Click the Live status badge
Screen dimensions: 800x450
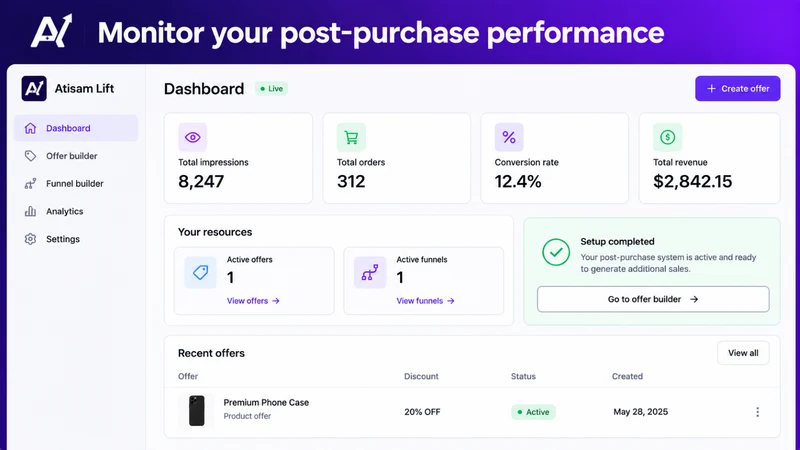tap(271, 89)
